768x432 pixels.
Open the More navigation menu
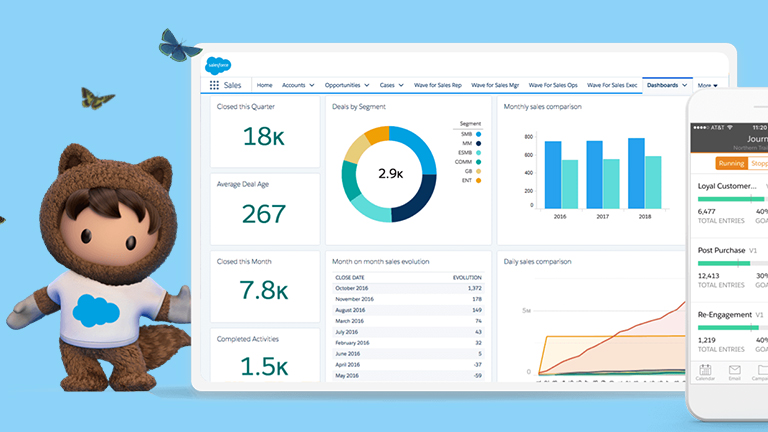click(708, 86)
